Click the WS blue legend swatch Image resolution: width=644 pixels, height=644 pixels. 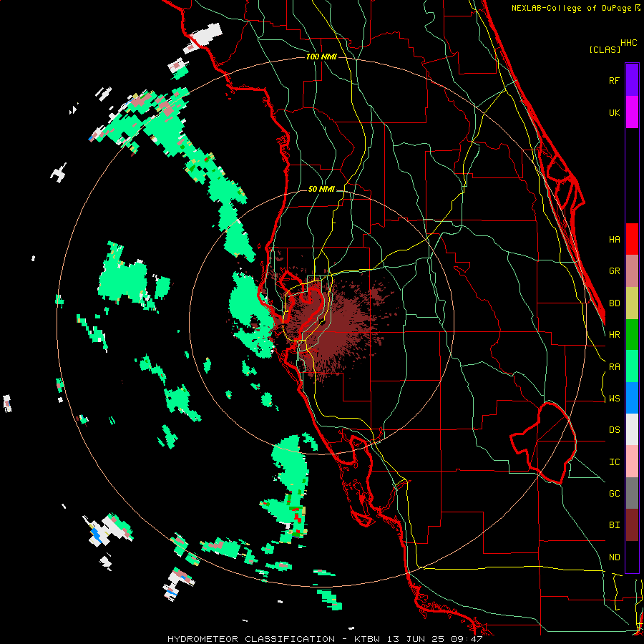(632, 398)
